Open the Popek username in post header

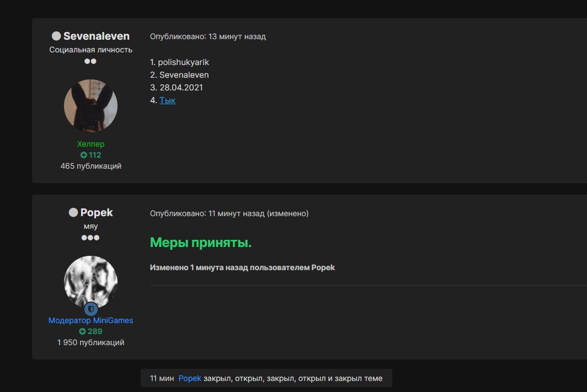[x=97, y=213]
